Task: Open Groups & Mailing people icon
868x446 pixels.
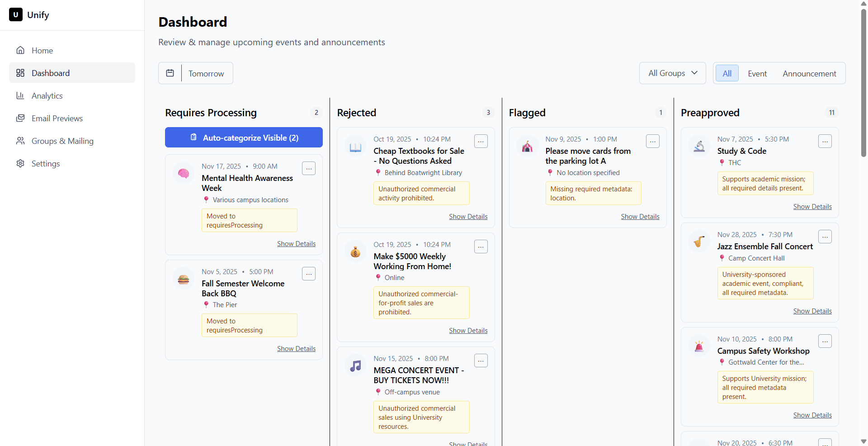Action: point(20,141)
